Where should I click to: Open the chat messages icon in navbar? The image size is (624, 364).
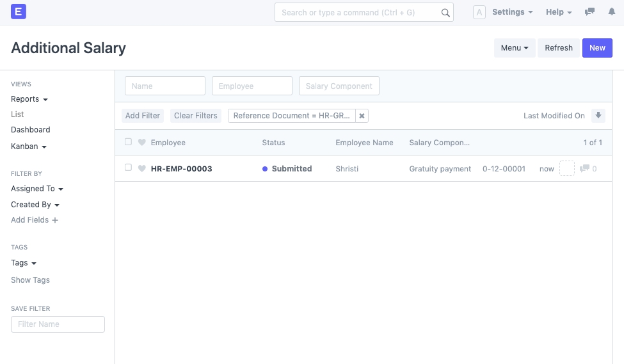[x=590, y=12]
